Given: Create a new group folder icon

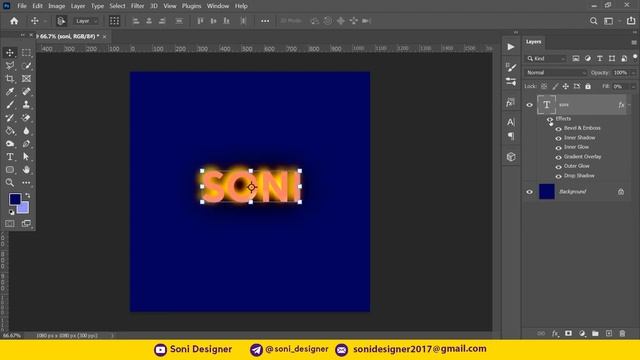Looking at the screenshot, I should tap(595, 333).
